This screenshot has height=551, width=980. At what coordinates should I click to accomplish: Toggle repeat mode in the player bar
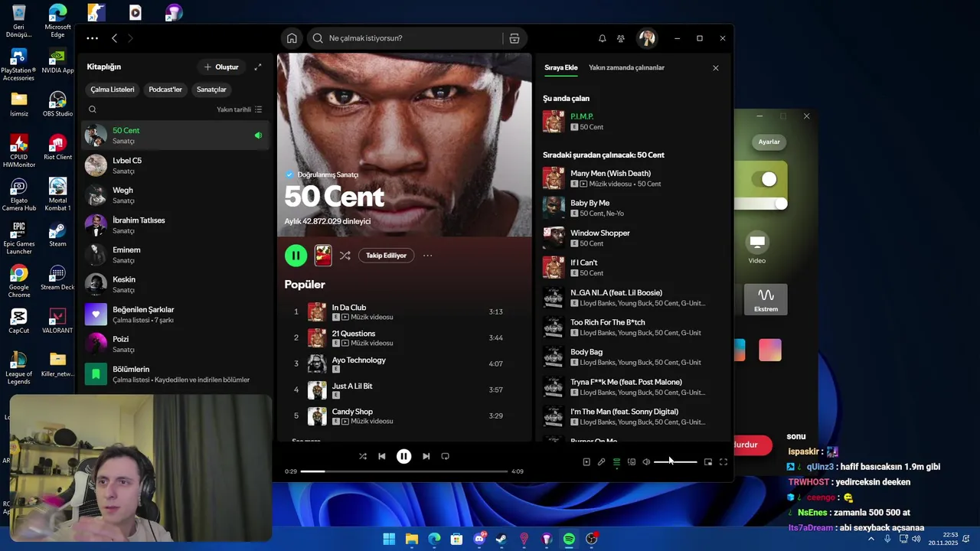click(x=445, y=456)
